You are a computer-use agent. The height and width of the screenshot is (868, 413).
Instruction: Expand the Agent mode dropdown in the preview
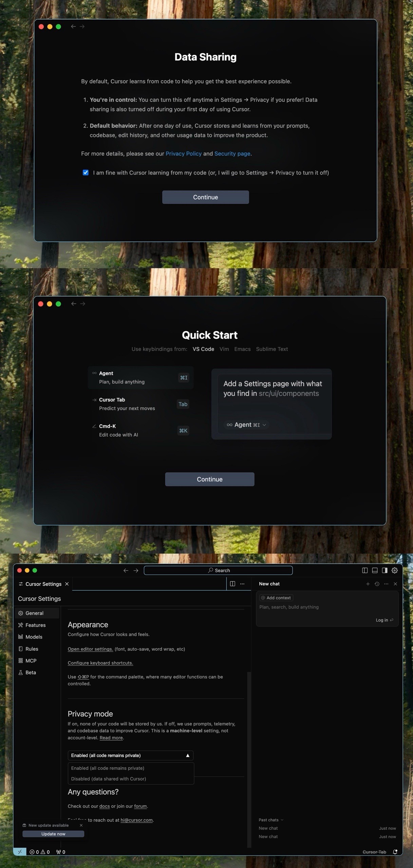(246, 425)
